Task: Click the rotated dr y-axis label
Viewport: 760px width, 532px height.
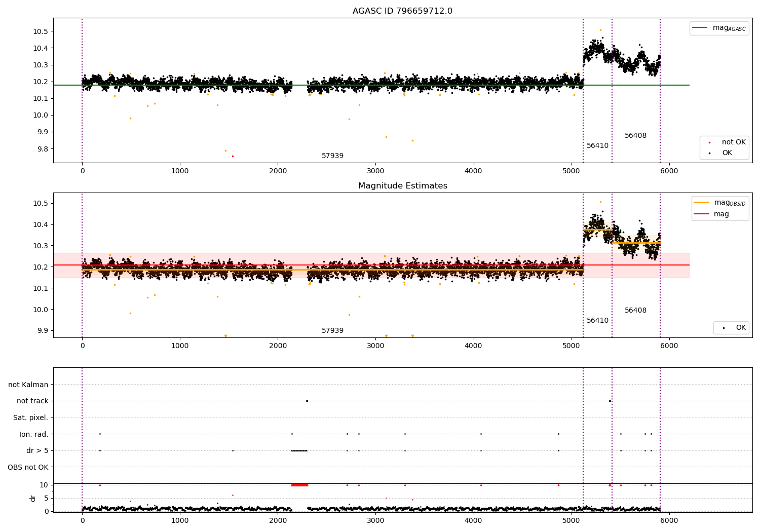Action: point(33,498)
